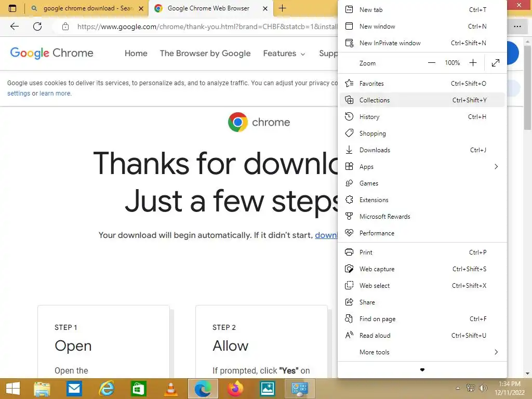Image resolution: width=532 pixels, height=399 pixels.
Task: Click the Downloads arrow icon
Action: coord(349,150)
